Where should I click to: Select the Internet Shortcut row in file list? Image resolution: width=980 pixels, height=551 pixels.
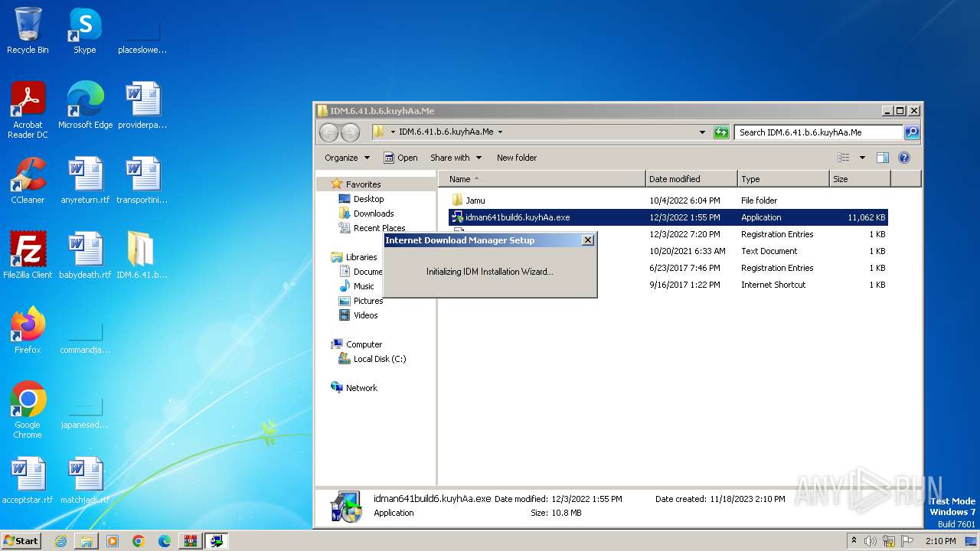[668, 285]
